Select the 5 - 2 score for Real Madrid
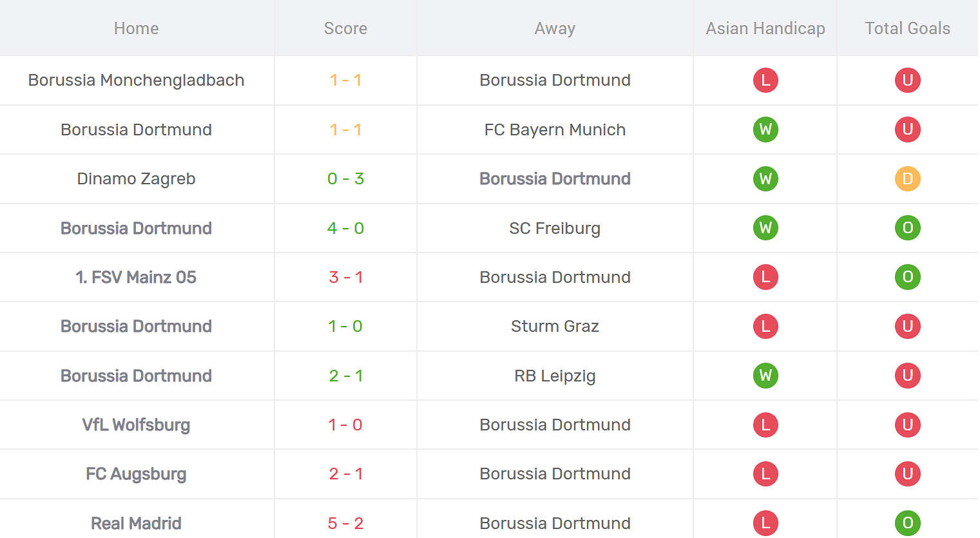This screenshot has height=538, width=980. pyautogui.click(x=345, y=523)
